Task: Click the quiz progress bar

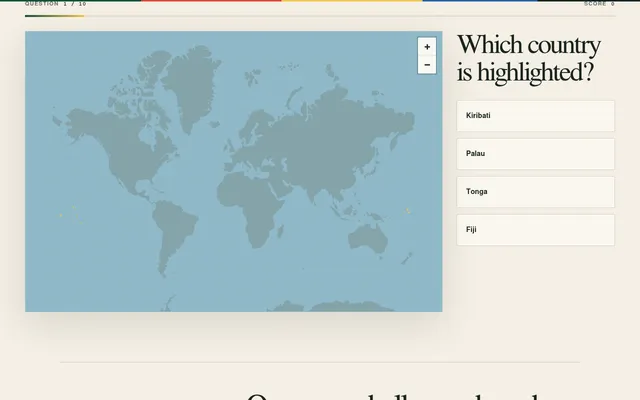Action: pyautogui.click(x=320, y=16)
